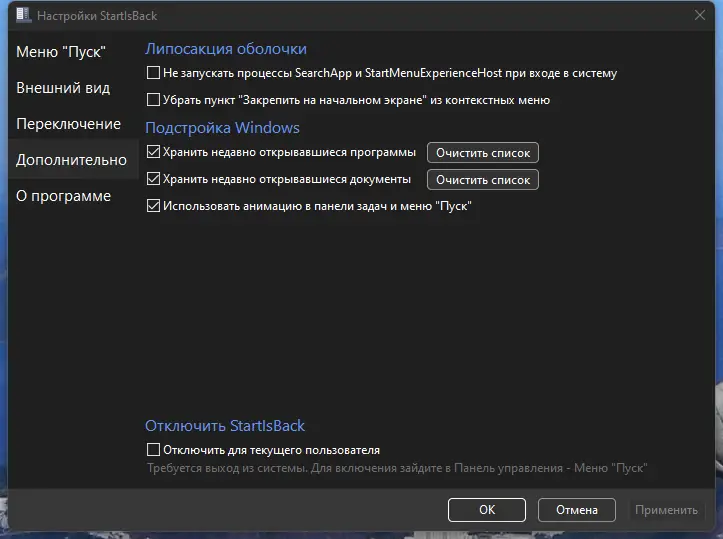This screenshot has width=723, height=539.
Task: Click the Подстройка Windows heading
Action: pyautogui.click(x=222, y=127)
